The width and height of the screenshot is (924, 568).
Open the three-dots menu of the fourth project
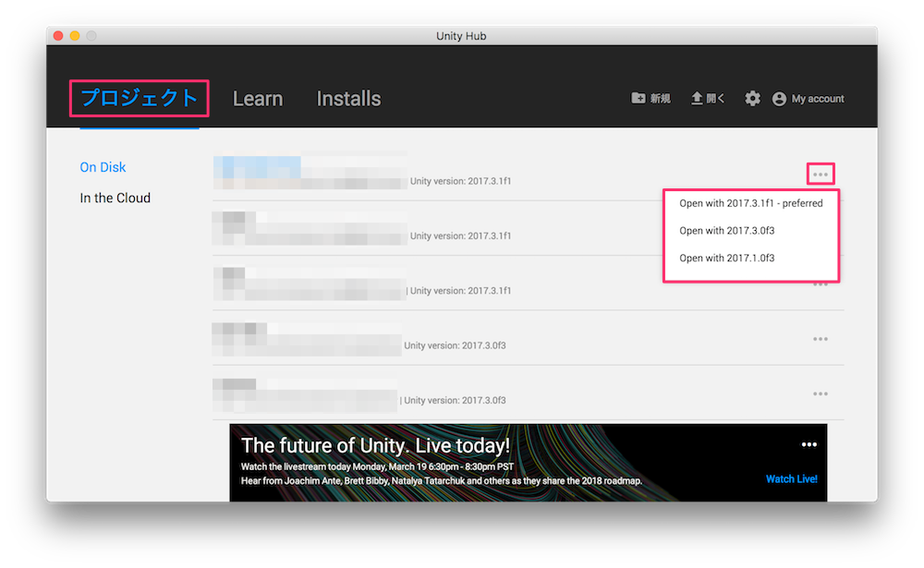tap(821, 339)
